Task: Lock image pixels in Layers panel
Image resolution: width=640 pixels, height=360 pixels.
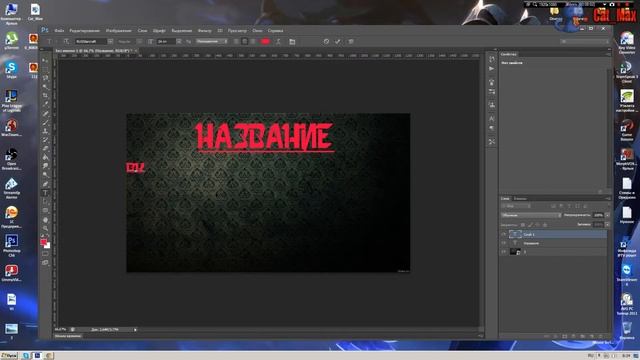Action: tap(530, 224)
